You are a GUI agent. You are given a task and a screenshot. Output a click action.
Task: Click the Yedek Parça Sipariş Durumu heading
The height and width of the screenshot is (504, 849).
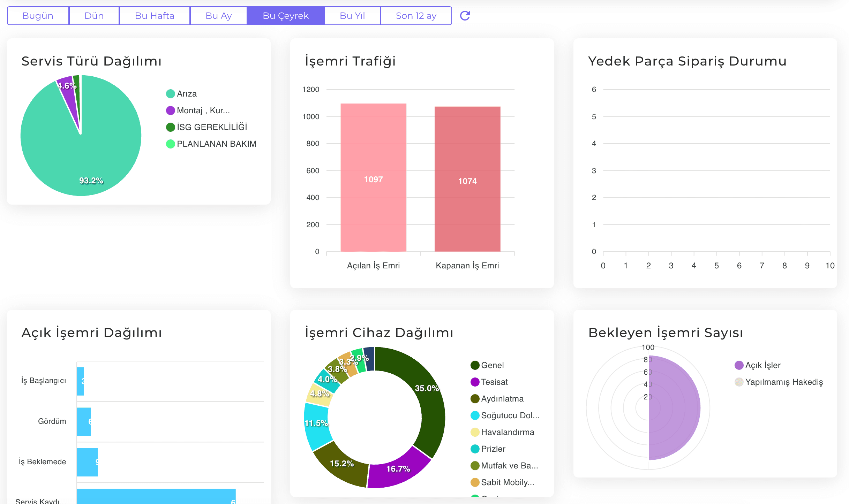(687, 61)
